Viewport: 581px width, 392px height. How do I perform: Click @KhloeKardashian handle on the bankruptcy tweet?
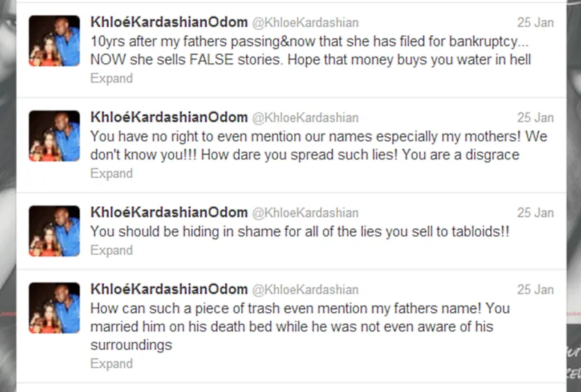tap(304, 23)
